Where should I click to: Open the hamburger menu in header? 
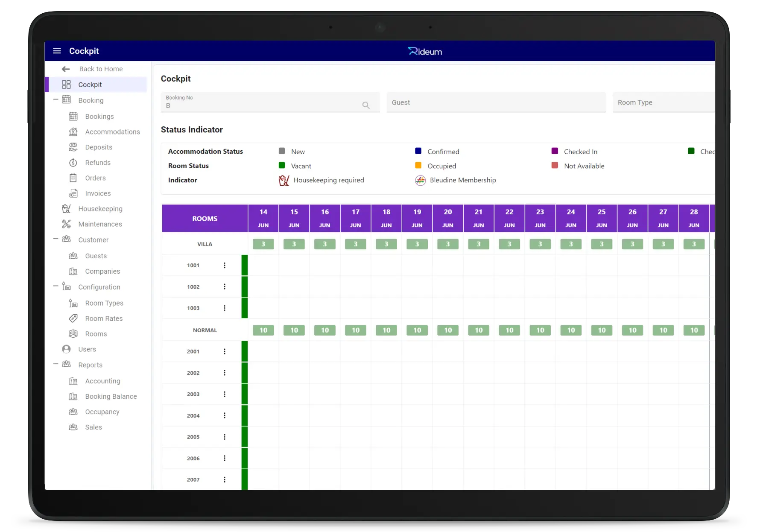tap(57, 51)
